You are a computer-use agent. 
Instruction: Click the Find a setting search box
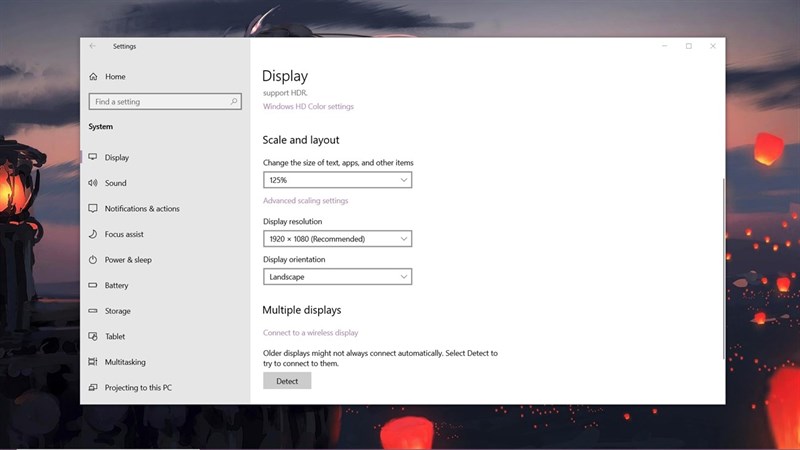pos(165,102)
